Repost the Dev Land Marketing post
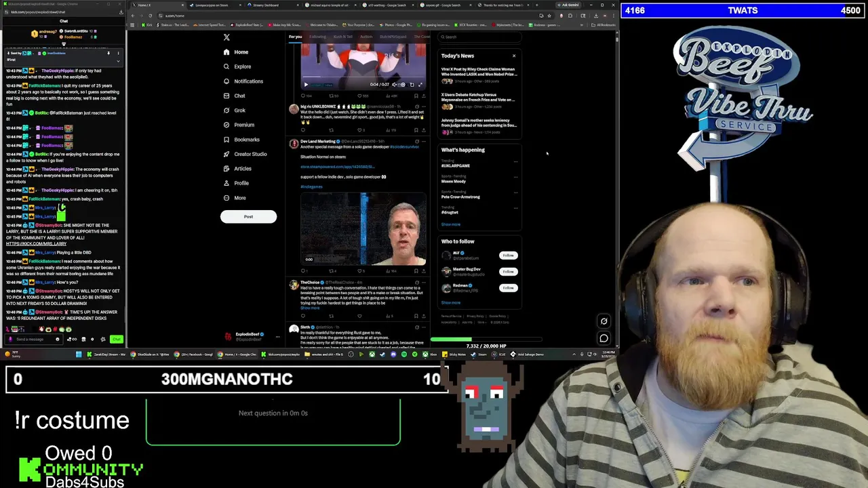This screenshot has height=488, width=868. click(x=332, y=271)
